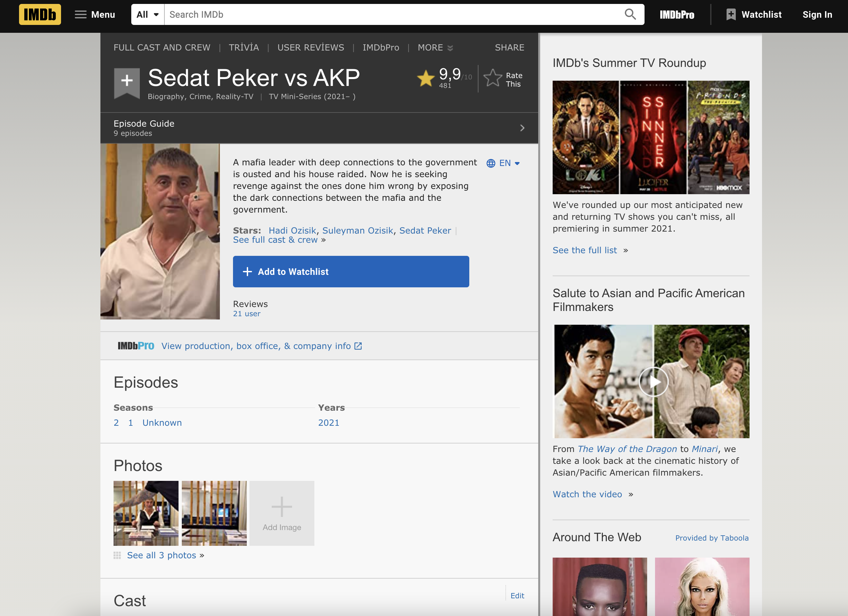Click the Add Image tile
Image resolution: width=848 pixels, height=616 pixels.
click(x=282, y=513)
